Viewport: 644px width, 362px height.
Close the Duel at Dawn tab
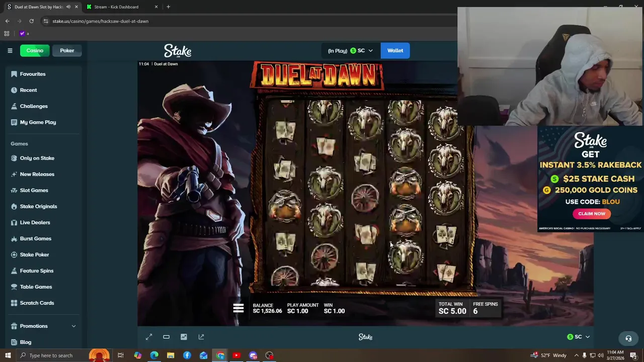pyautogui.click(x=76, y=7)
